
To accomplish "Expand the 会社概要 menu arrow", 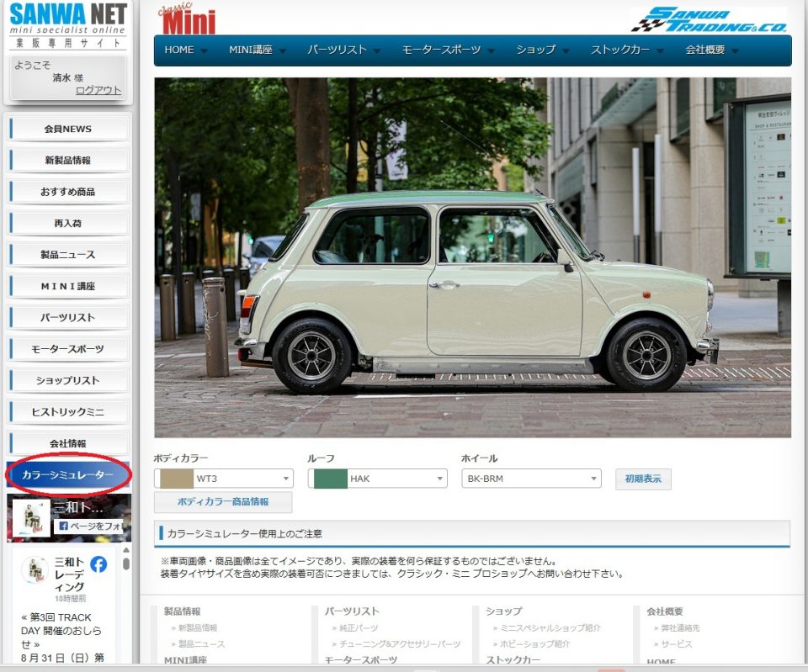I will (x=735, y=51).
